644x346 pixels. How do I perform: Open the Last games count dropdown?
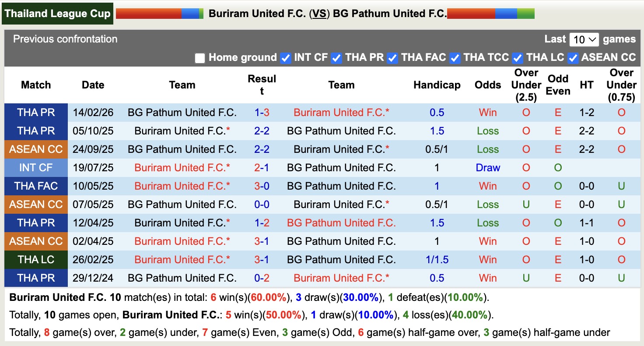pyautogui.click(x=584, y=39)
